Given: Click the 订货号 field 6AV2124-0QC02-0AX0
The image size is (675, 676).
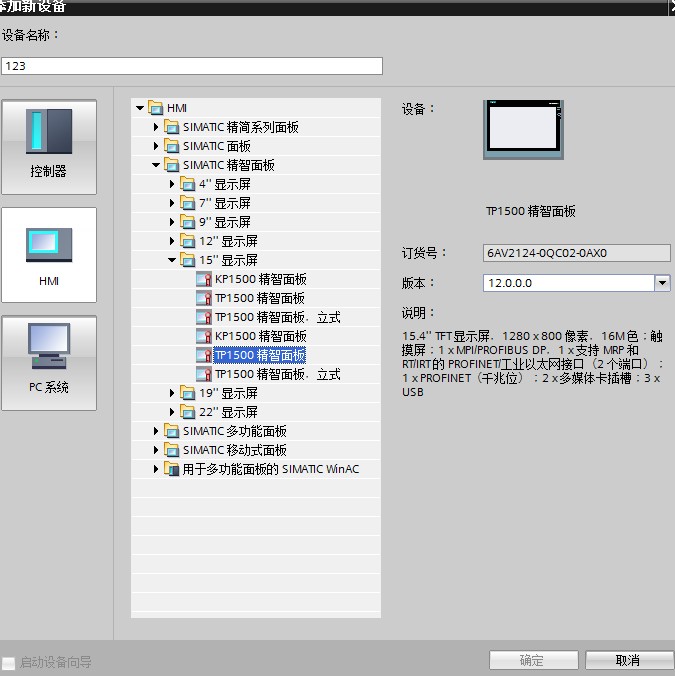Looking at the screenshot, I should coord(577,253).
